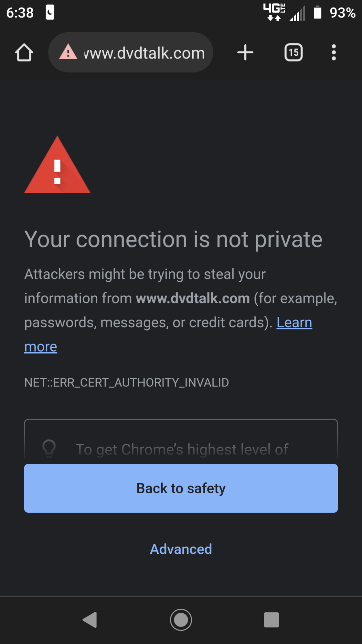Tap the Android home circle button
Image resolution: width=362 pixels, height=644 pixels.
pos(181,620)
